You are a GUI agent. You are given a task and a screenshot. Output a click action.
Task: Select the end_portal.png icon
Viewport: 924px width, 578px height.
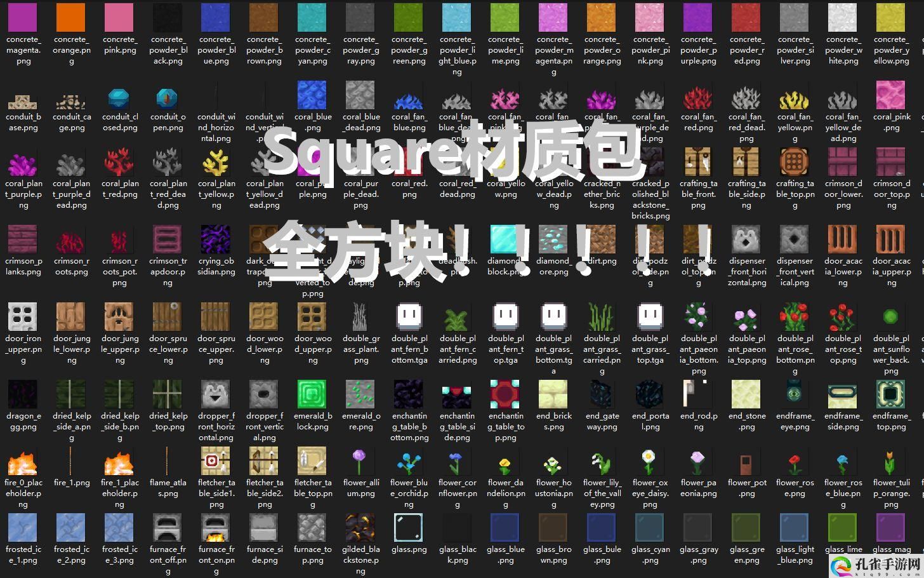650,394
